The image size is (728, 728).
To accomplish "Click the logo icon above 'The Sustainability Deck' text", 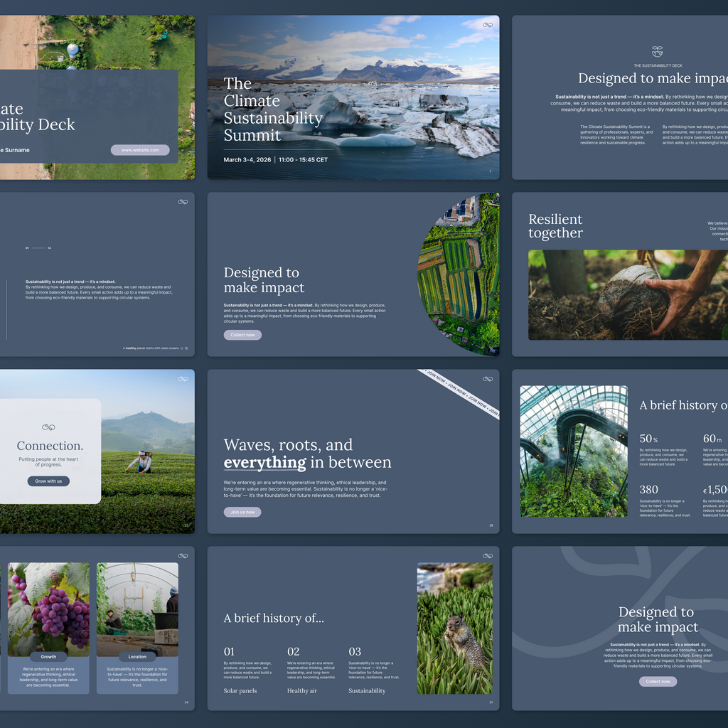I will pyautogui.click(x=658, y=52).
